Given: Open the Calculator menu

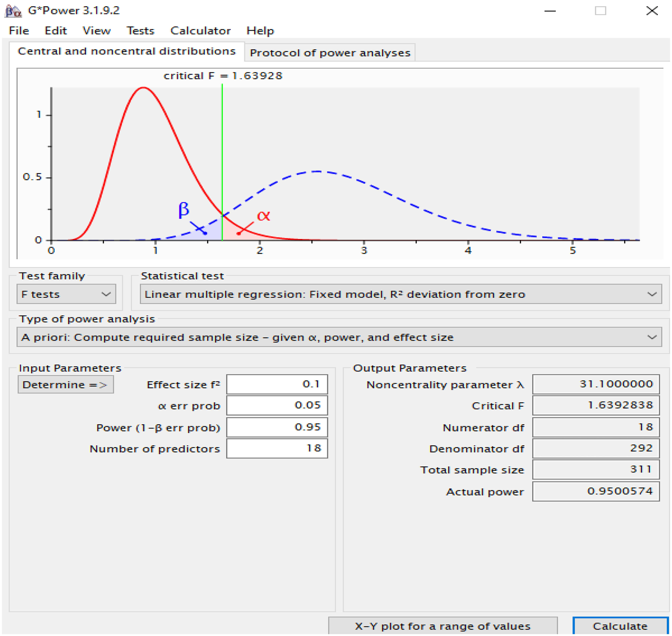Looking at the screenshot, I should [200, 31].
